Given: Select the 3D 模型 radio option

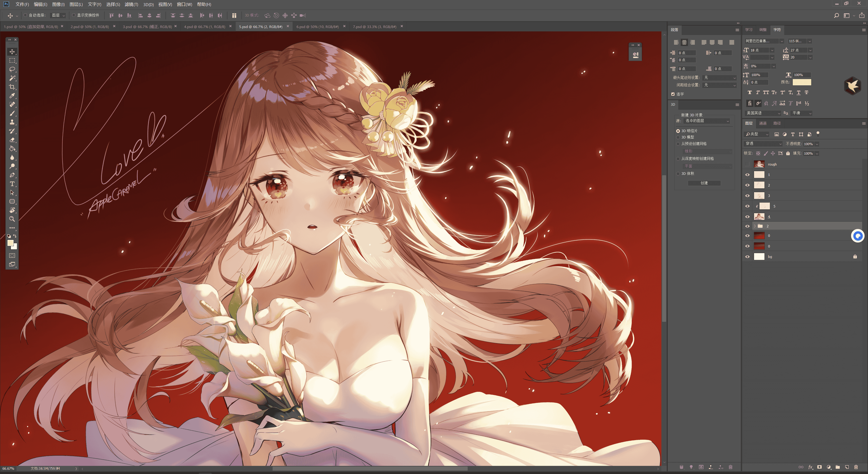Looking at the screenshot, I should pos(678,137).
